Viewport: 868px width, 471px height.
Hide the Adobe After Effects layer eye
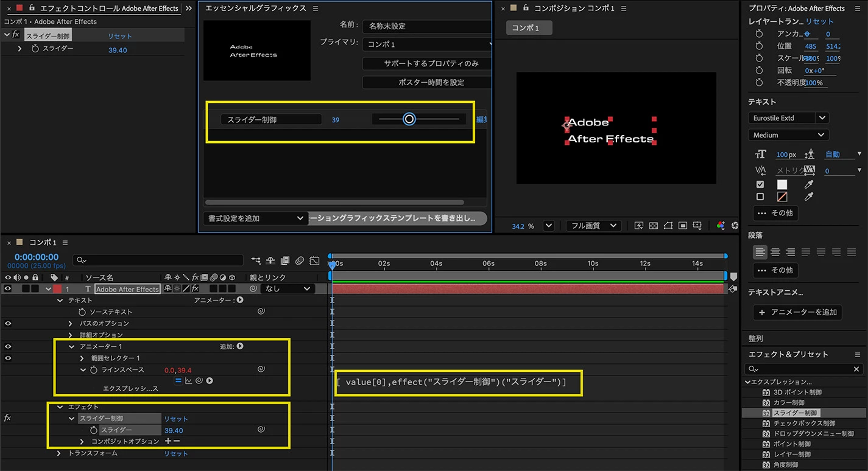tap(8, 289)
